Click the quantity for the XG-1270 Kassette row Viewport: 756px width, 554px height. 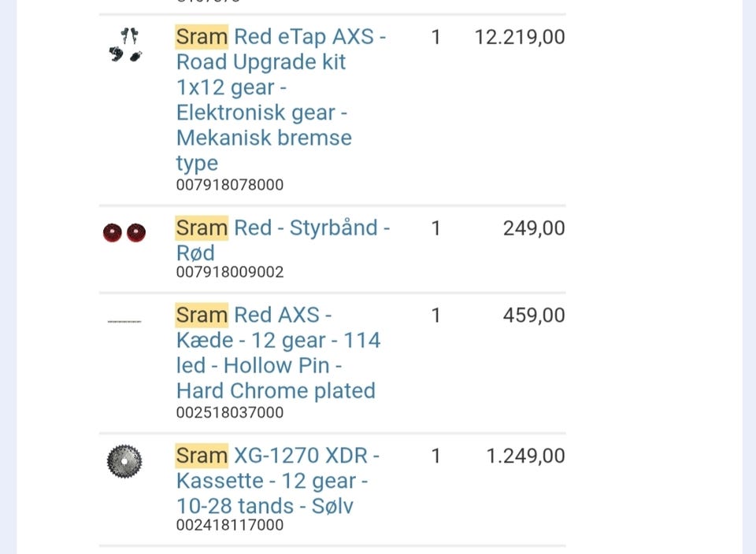point(435,456)
